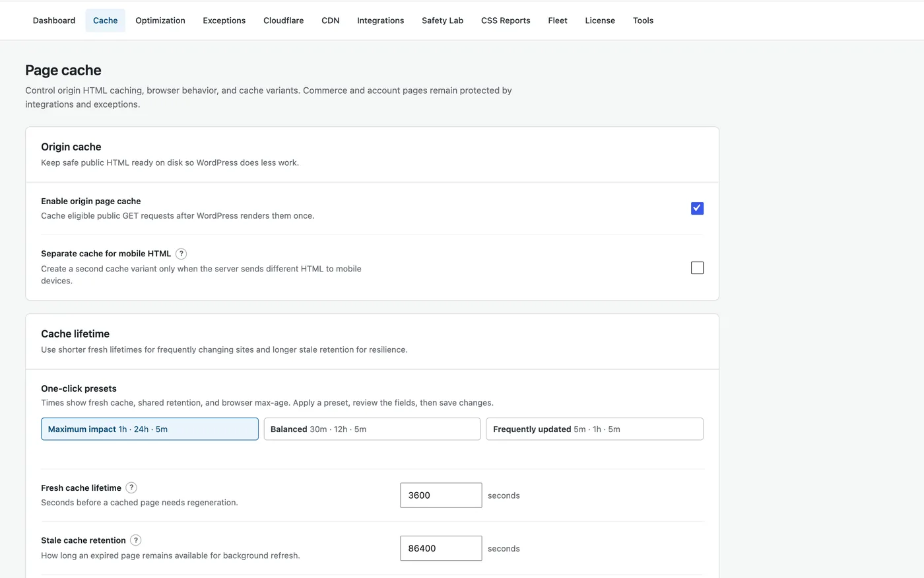Screen dimensions: 924x578
Task: Click the Fresh cache lifetime label
Action: click(x=81, y=488)
